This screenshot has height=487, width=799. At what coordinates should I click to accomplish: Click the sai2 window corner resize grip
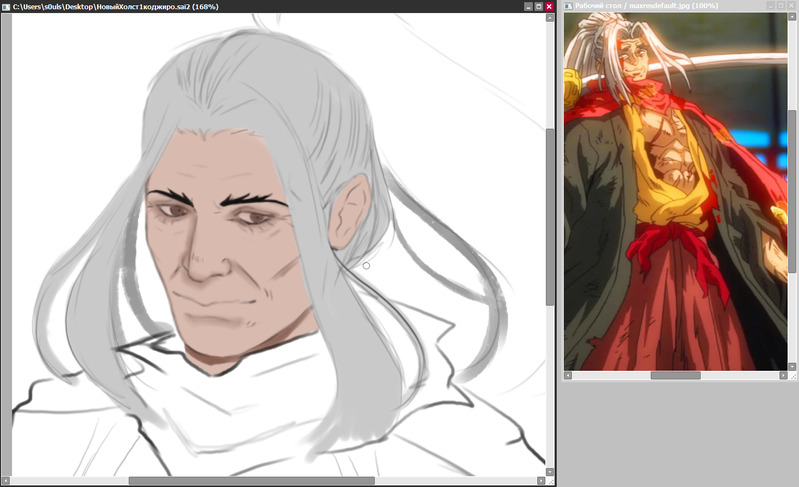pos(551,482)
